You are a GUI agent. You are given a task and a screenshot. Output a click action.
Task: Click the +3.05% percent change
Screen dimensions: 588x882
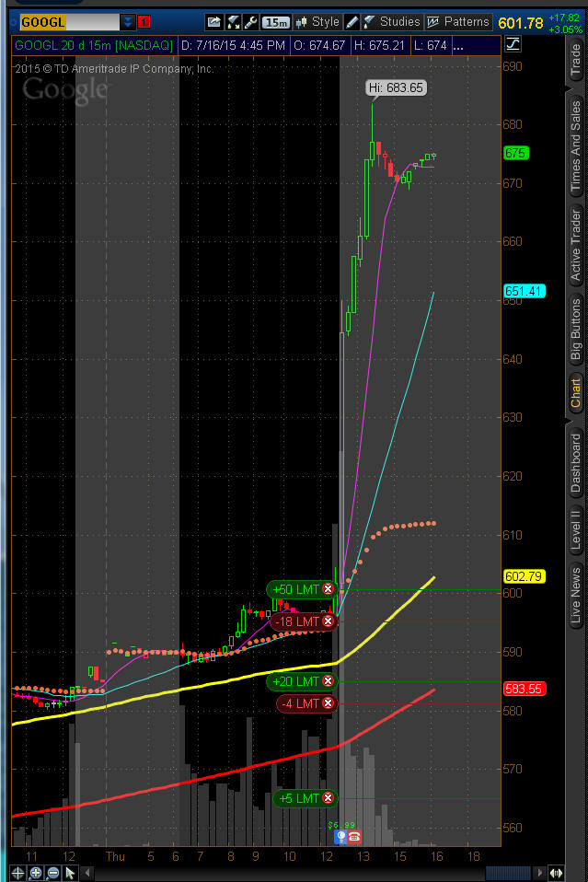(x=565, y=29)
